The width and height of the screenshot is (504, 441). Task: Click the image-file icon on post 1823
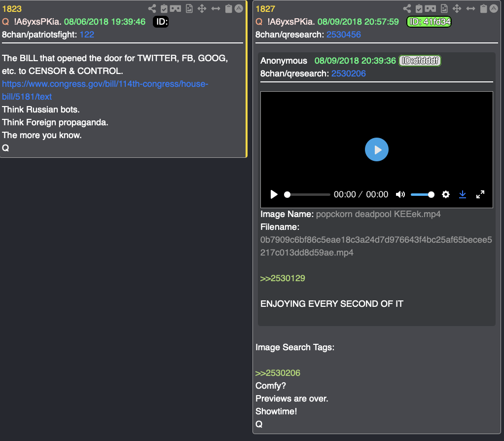click(189, 9)
